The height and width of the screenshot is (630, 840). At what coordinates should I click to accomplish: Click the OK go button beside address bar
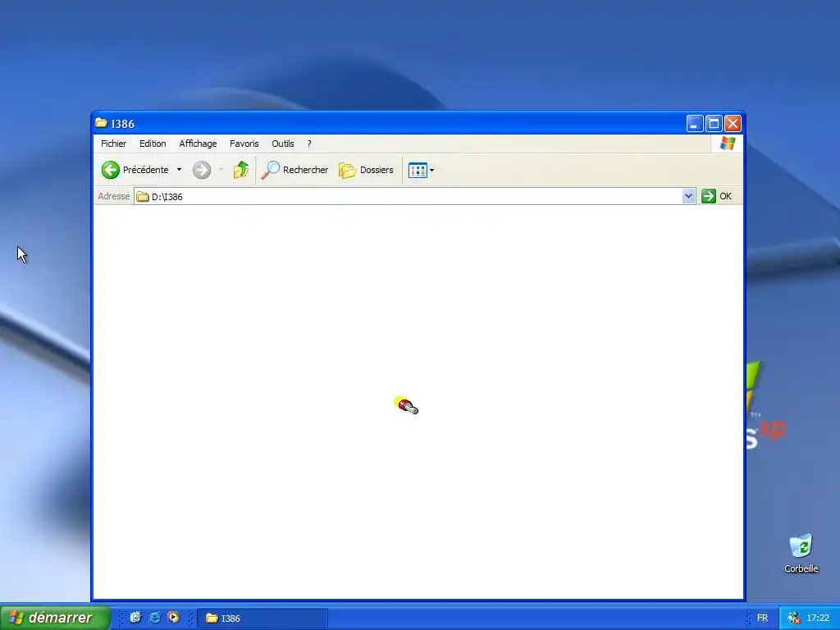pyautogui.click(x=717, y=196)
